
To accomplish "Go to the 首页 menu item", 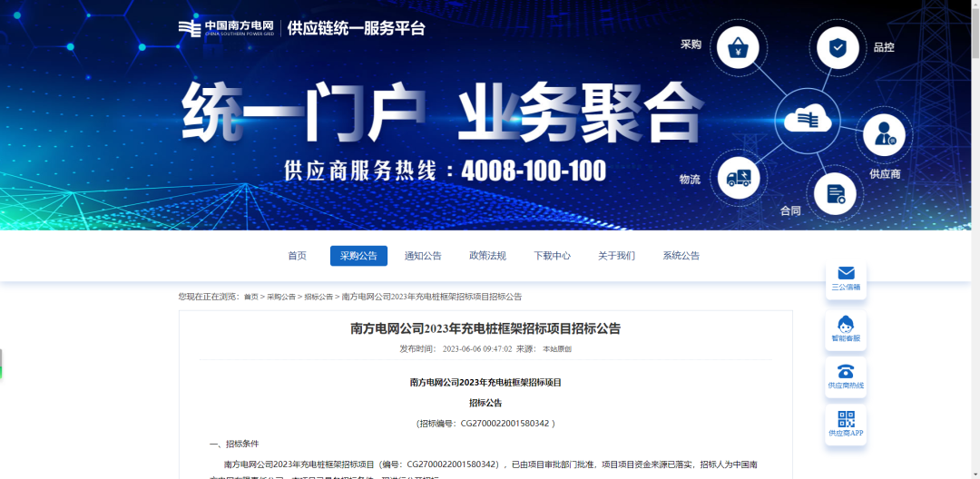I will (x=298, y=256).
